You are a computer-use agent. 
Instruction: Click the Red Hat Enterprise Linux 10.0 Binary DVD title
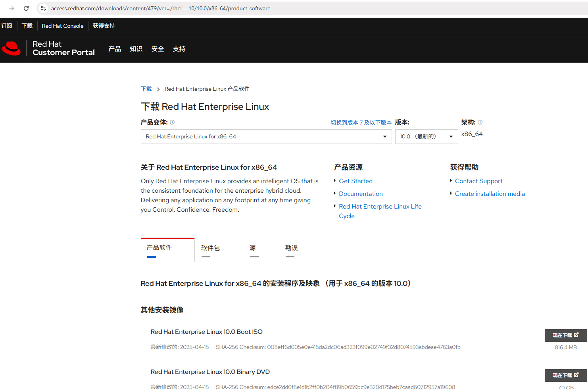click(210, 372)
